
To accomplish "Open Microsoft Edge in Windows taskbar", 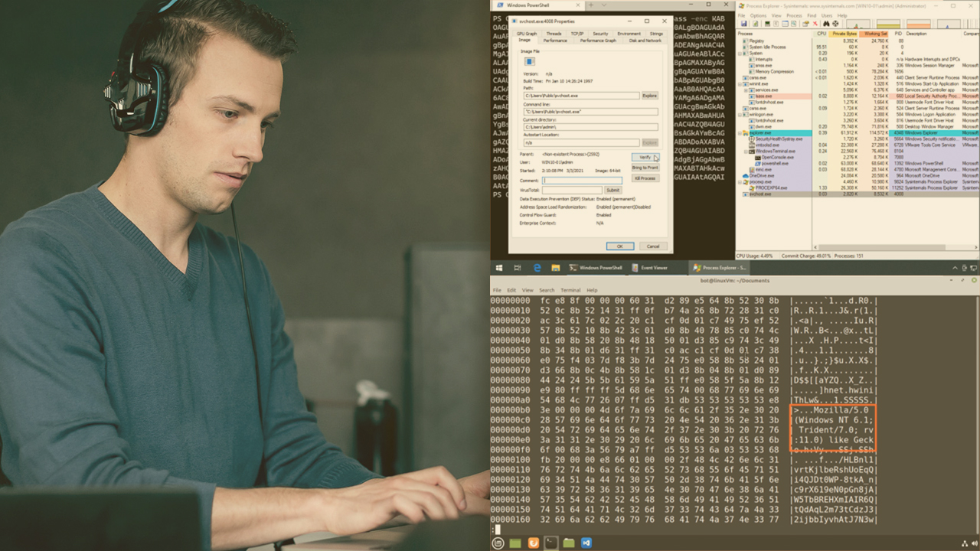I will 537,268.
